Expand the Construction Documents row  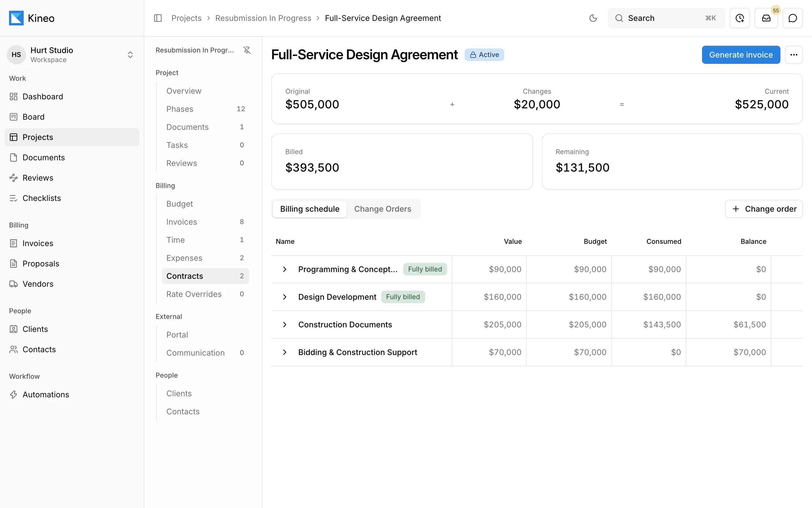284,325
